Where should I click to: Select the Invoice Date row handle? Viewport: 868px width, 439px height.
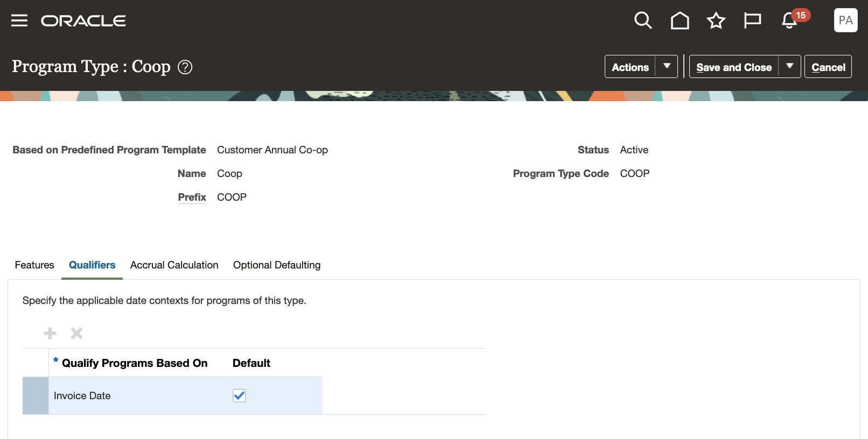point(36,396)
